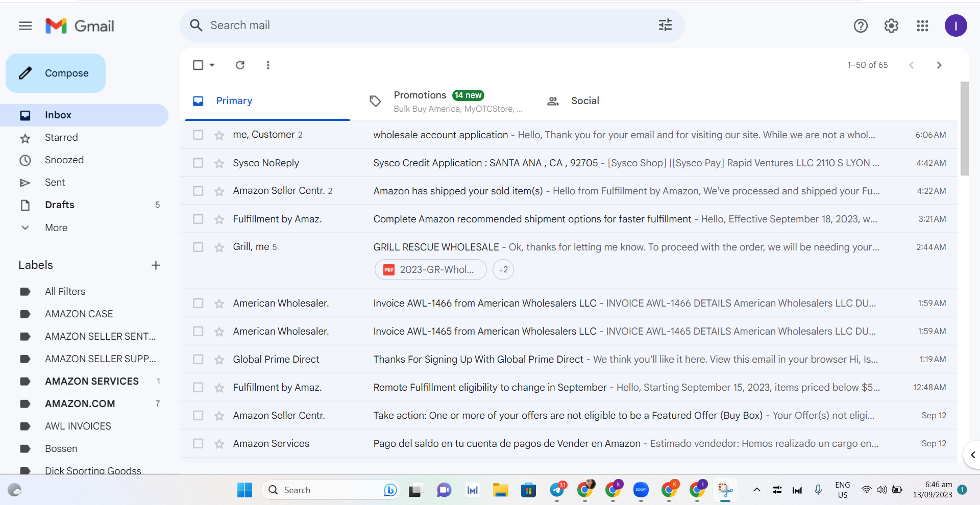Star the Global Prime Direct email

tap(219, 360)
